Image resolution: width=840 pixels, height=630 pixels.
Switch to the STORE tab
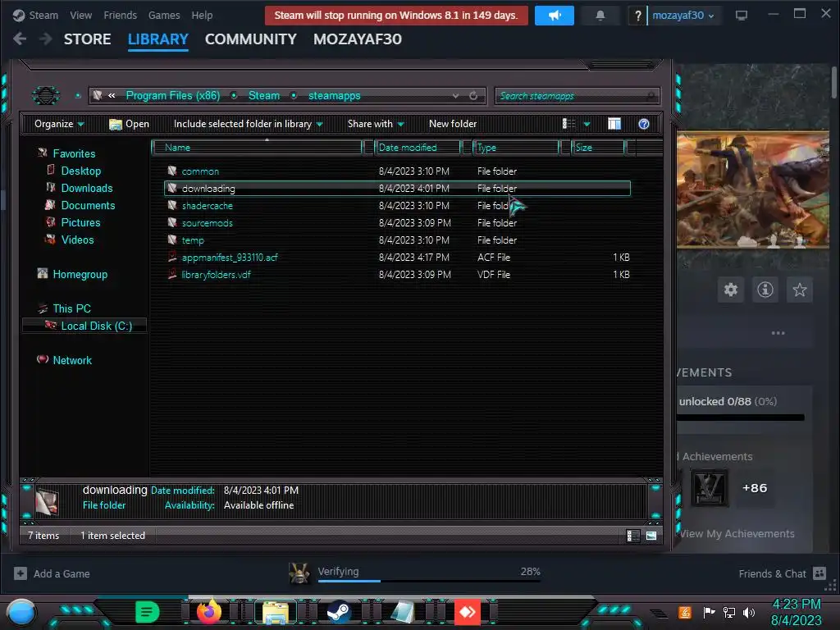[87, 39]
